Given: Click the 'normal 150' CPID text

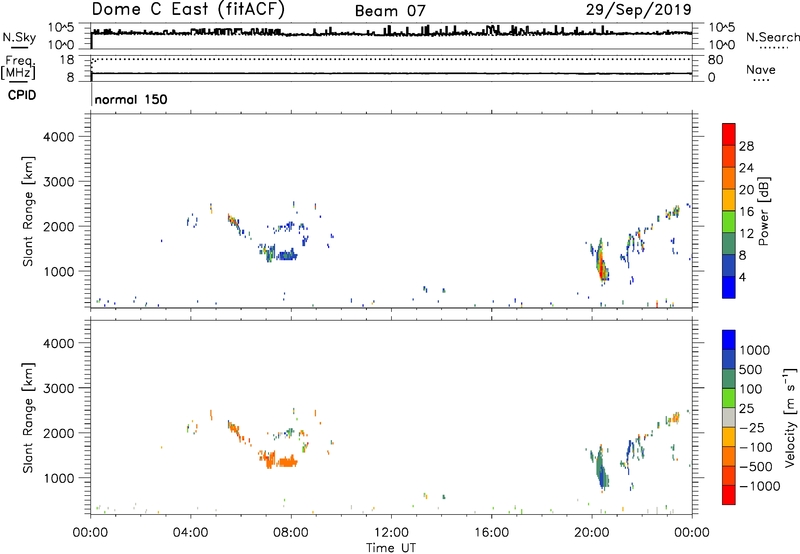Looking at the screenshot, I should pos(131,99).
